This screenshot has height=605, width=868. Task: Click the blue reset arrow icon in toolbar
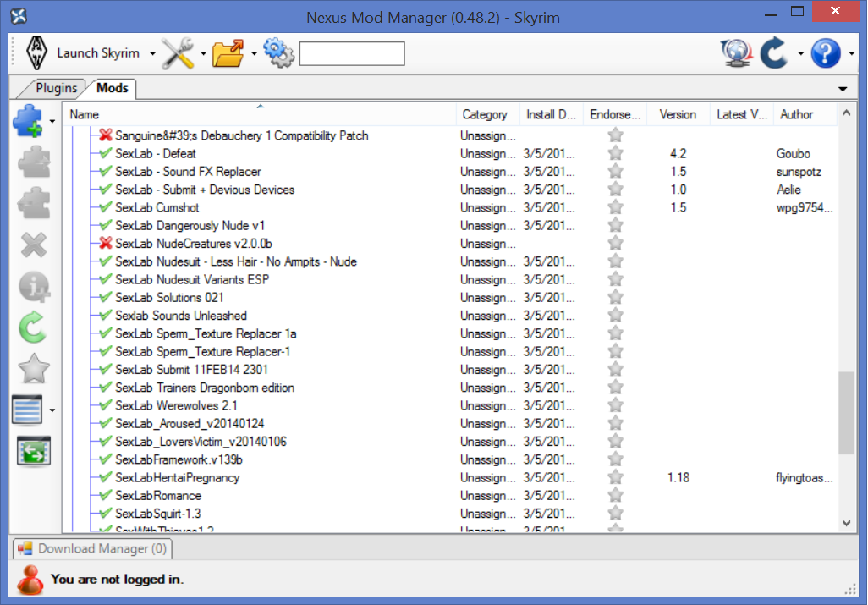774,53
